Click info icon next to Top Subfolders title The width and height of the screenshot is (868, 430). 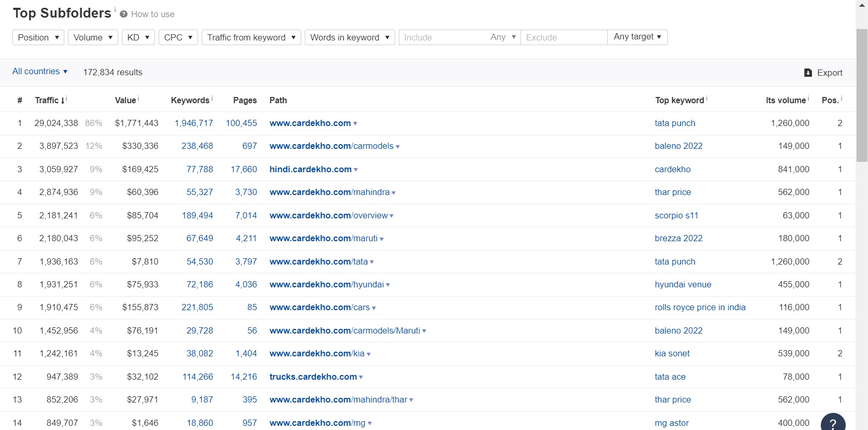115,9
